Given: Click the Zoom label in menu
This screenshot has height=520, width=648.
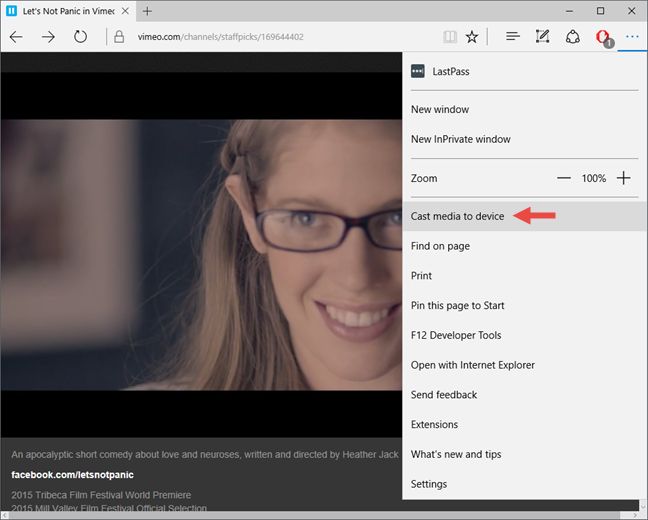Looking at the screenshot, I should pyautogui.click(x=424, y=179).
